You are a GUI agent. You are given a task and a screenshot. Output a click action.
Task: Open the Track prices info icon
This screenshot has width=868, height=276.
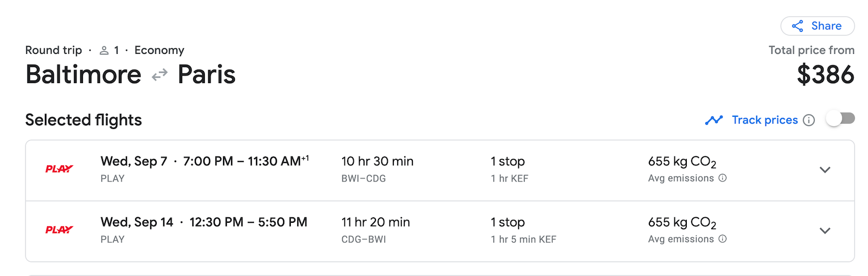809,120
